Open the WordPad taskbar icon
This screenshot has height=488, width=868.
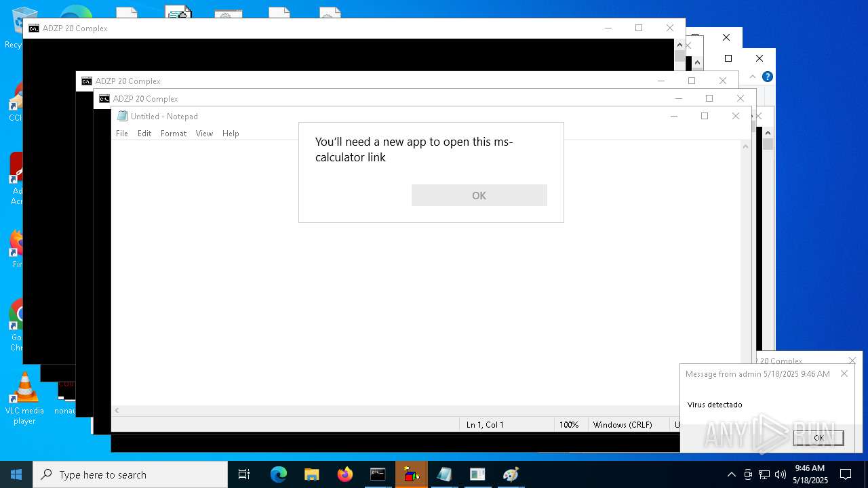(477, 474)
